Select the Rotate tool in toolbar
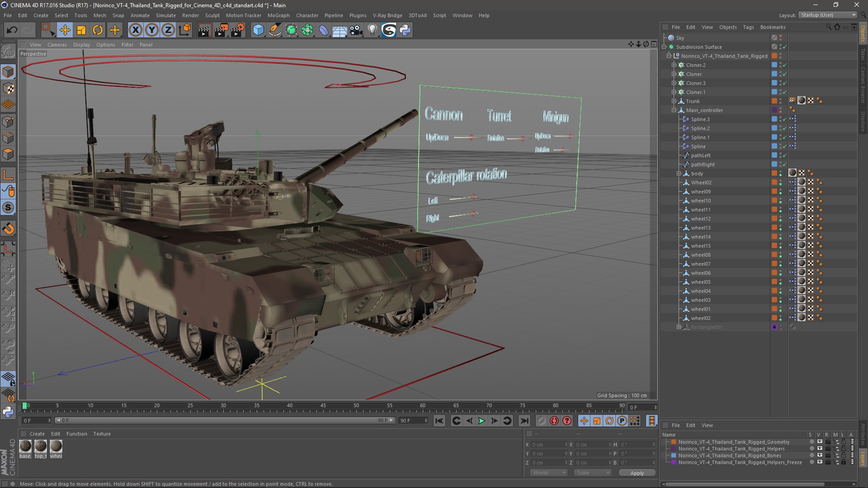Viewport: 868px width, 488px height. [x=98, y=30]
